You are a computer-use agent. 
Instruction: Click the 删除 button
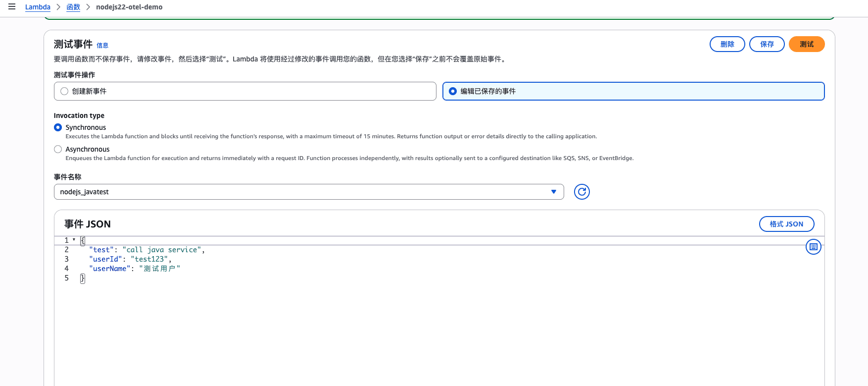pos(727,44)
